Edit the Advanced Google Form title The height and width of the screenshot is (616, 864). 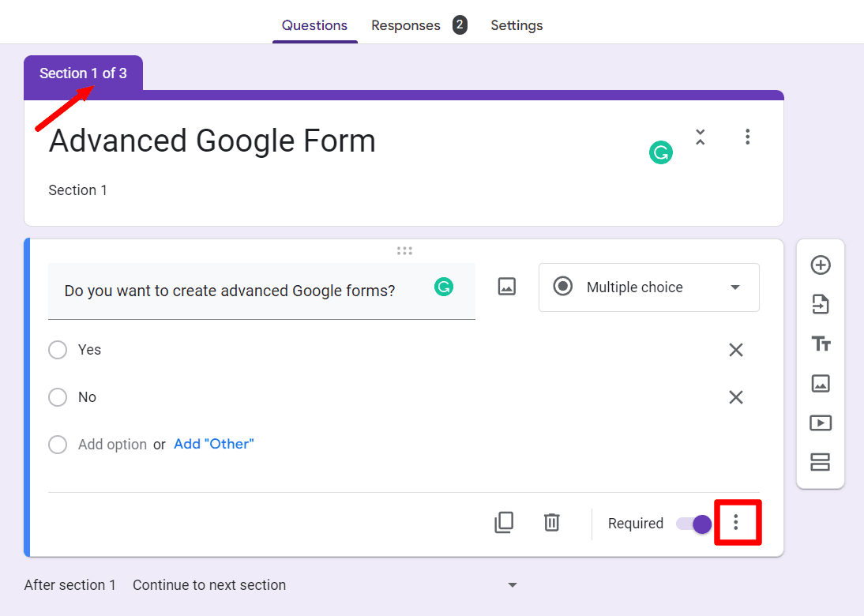[212, 141]
